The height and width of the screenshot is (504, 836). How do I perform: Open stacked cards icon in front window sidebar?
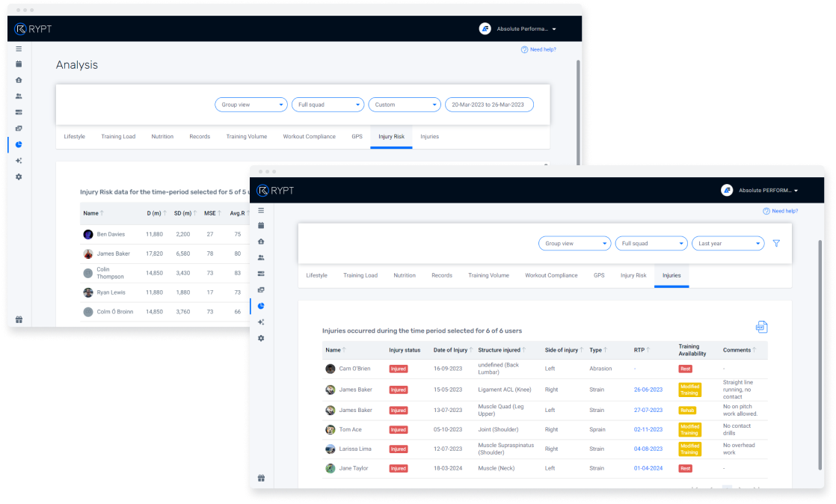261,274
